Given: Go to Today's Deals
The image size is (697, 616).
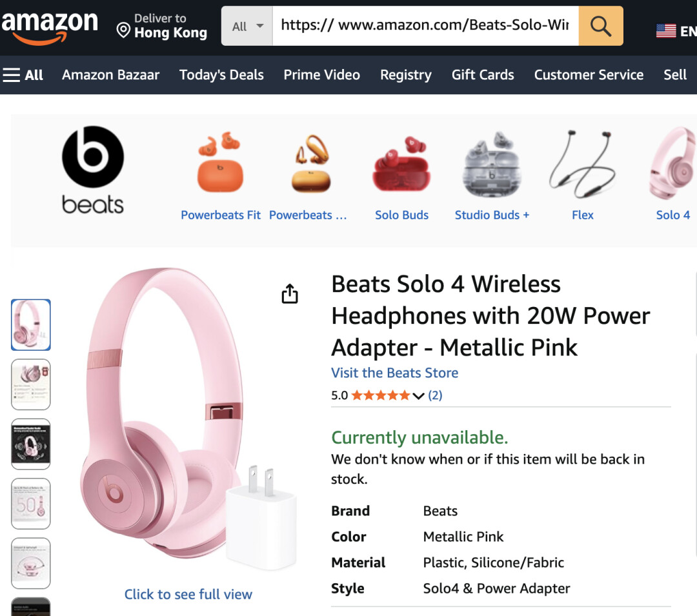Looking at the screenshot, I should pyautogui.click(x=221, y=75).
